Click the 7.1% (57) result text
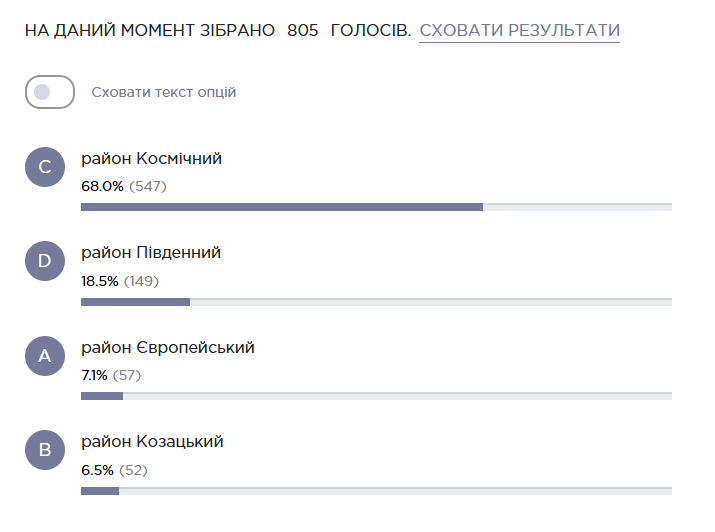 tap(111, 376)
